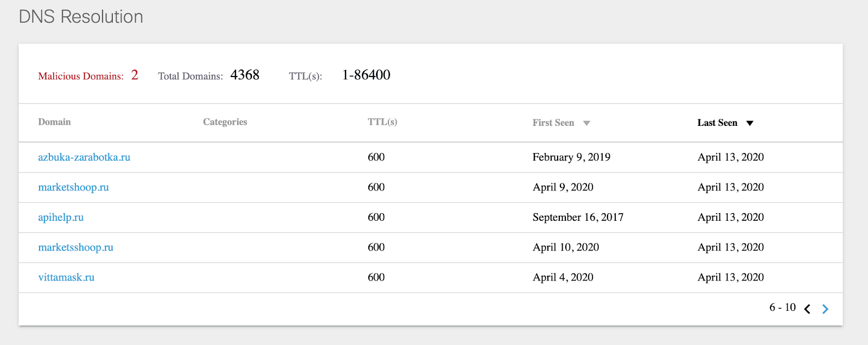Sort by First Seen column header

pyautogui.click(x=553, y=123)
